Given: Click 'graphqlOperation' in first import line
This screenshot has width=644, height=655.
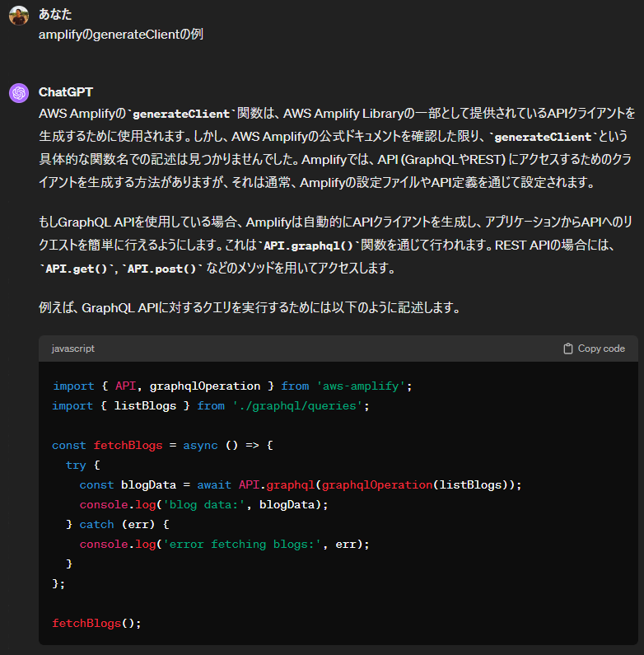Looking at the screenshot, I should click(204, 386).
